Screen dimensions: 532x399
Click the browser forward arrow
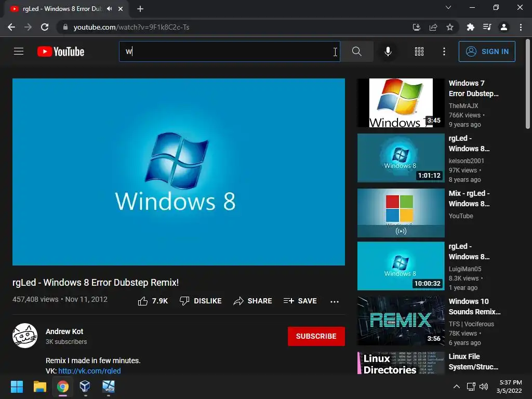tap(28, 27)
